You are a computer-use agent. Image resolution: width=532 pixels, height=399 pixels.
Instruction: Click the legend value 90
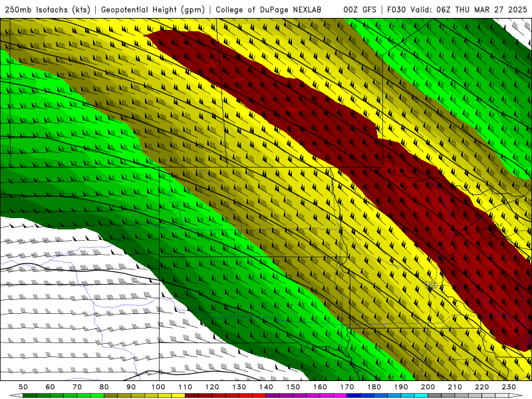tap(131, 387)
